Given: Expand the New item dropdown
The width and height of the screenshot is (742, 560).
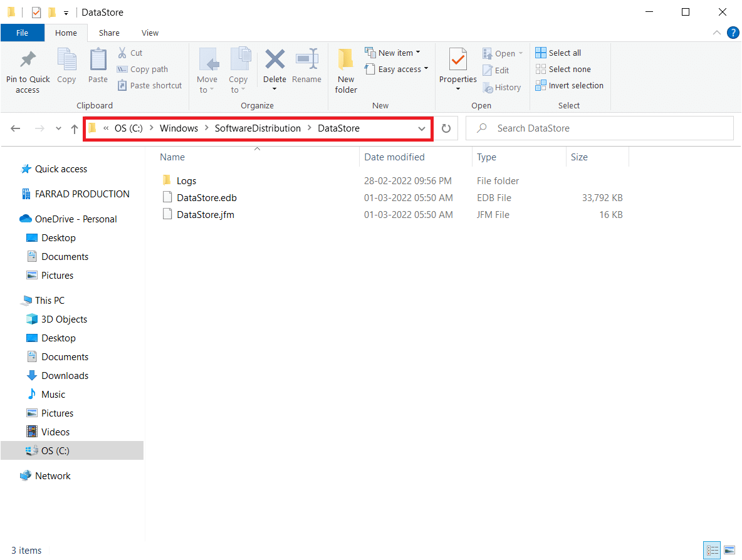Looking at the screenshot, I should click(x=418, y=53).
